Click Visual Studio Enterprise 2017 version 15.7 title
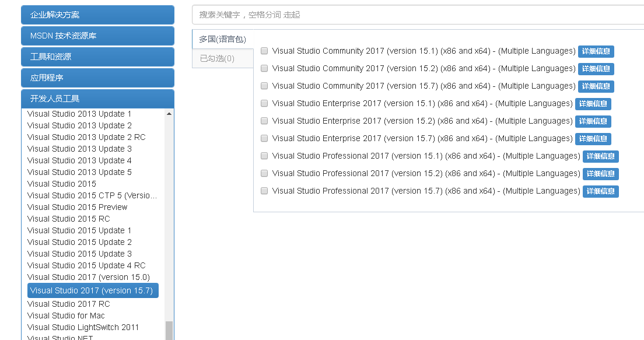Screen dimensions: 644x340 pyautogui.click(x=422, y=138)
